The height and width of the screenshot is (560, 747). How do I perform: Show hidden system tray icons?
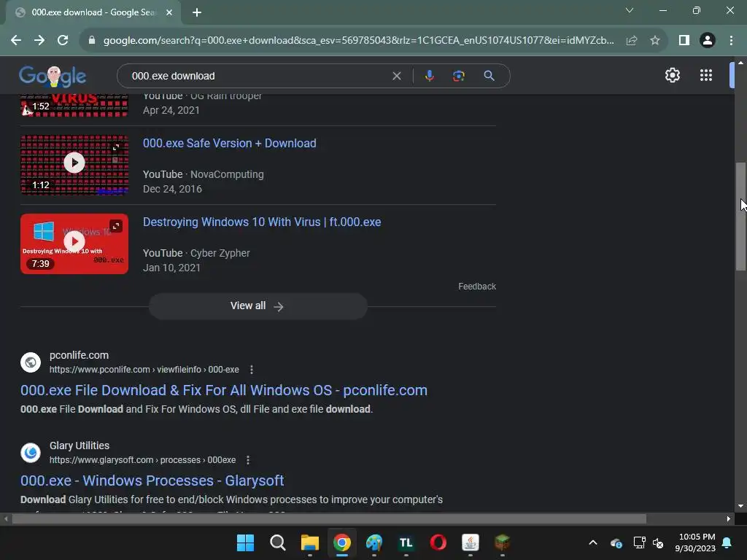coord(593,542)
